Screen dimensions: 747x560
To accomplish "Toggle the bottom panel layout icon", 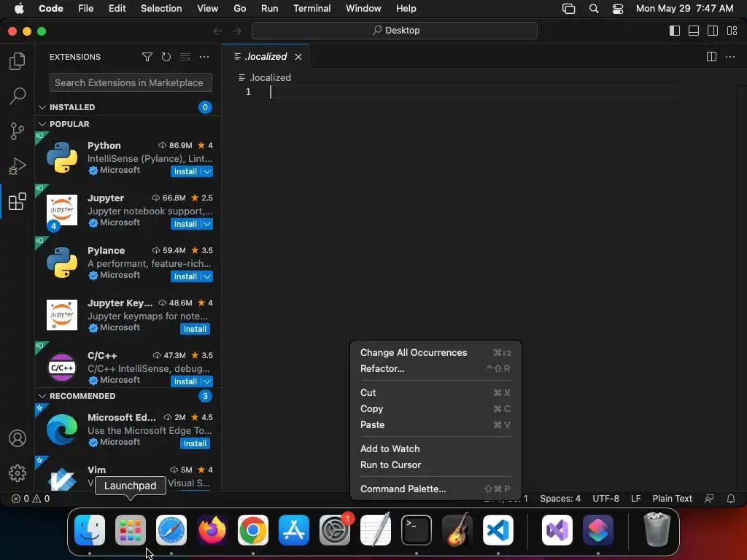I will point(694,31).
